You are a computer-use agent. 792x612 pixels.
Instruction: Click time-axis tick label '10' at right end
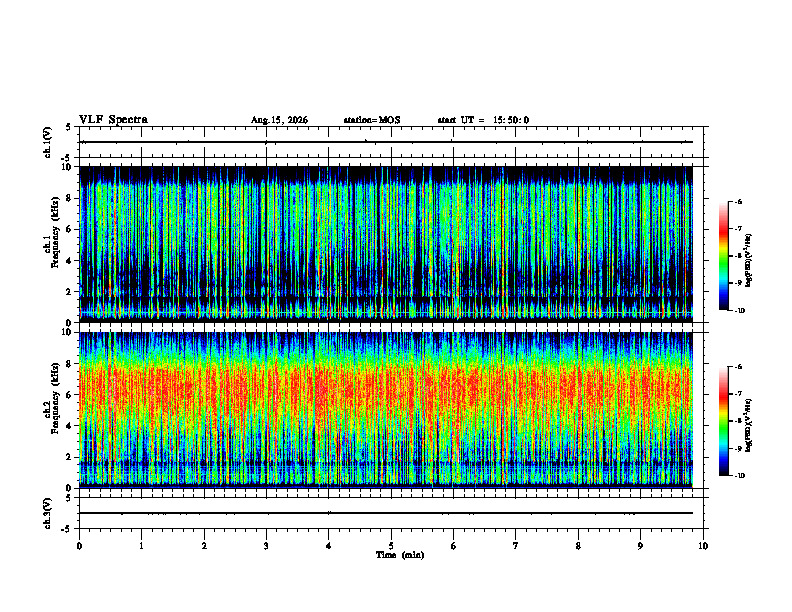pos(703,546)
